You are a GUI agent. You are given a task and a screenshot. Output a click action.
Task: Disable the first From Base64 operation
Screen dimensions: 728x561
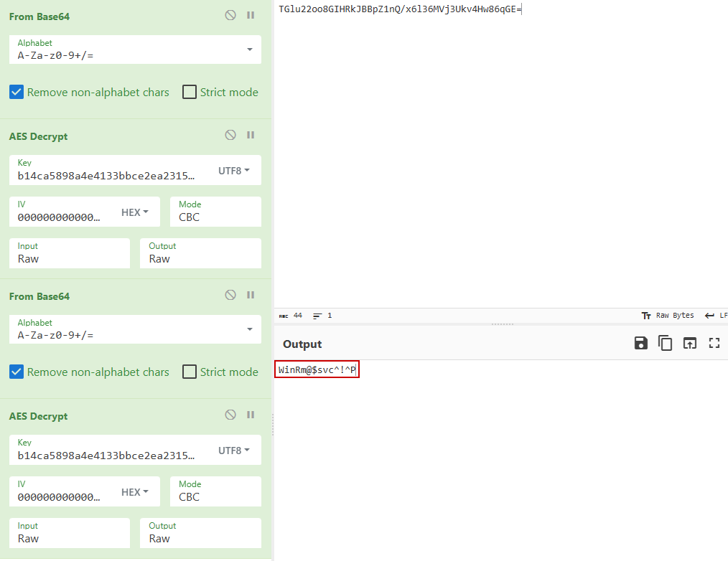pyautogui.click(x=230, y=15)
